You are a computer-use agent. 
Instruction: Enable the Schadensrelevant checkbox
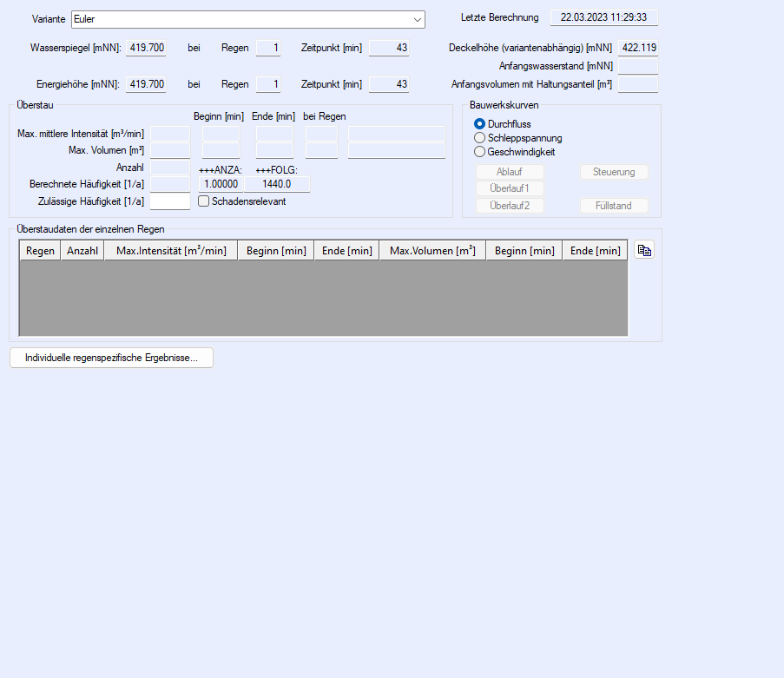point(204,201)
